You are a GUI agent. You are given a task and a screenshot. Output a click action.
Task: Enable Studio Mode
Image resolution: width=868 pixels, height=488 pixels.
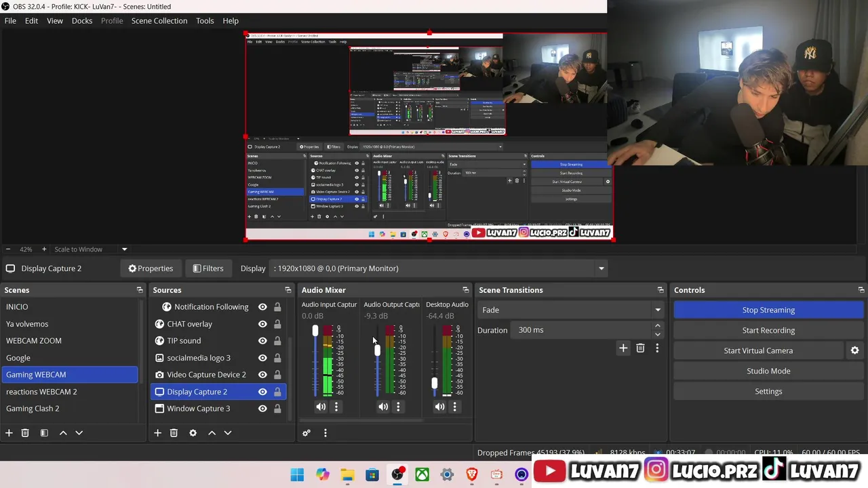point(768,371)
